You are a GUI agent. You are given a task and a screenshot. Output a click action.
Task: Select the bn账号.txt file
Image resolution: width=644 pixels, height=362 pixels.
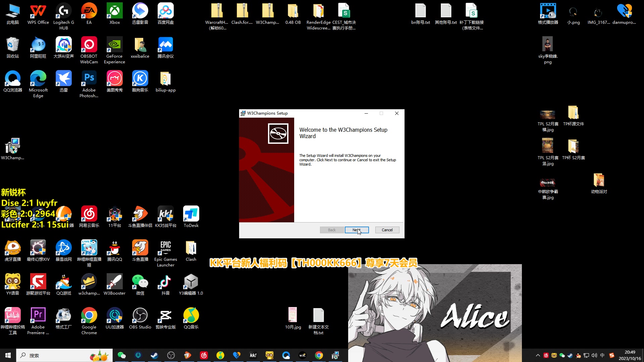click(421, 14)
